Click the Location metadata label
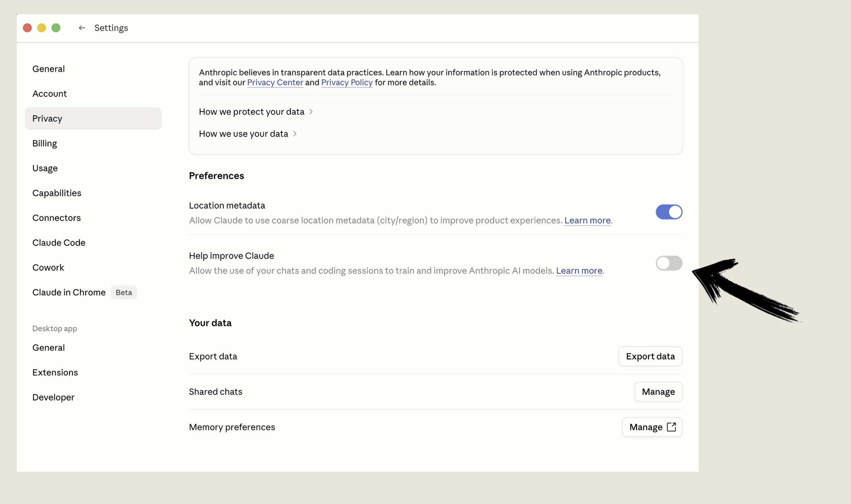The height and width of the screenshot is (504, 851). (x=227, y=205)
